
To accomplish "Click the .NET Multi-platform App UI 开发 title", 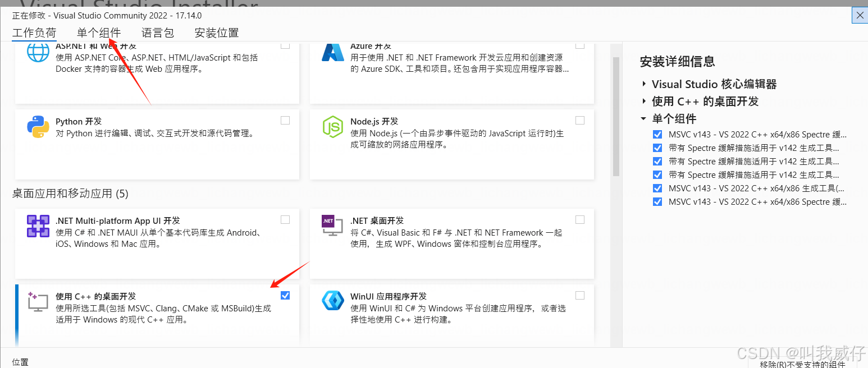I will [x=118, y=220].
